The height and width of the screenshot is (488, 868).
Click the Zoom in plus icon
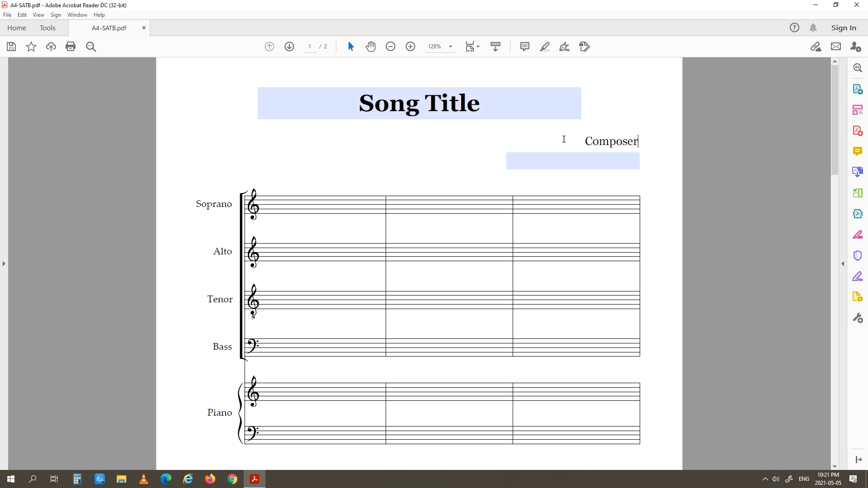coord(410,47)
